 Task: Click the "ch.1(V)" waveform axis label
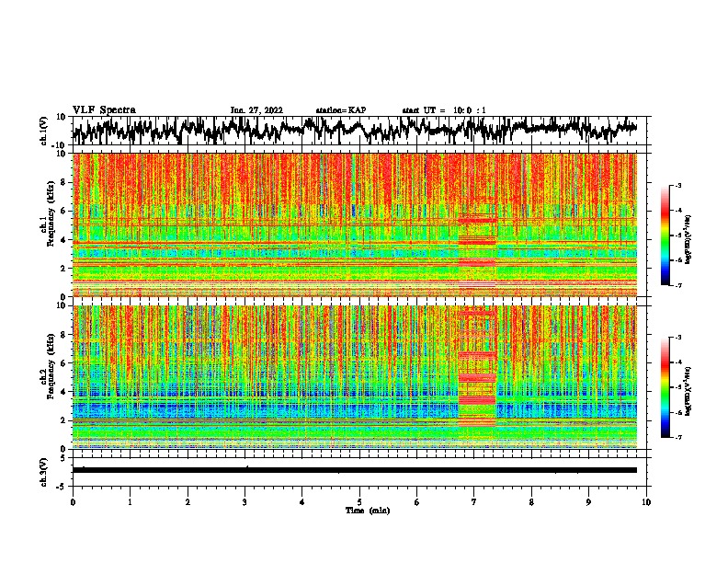coord(44,131)
